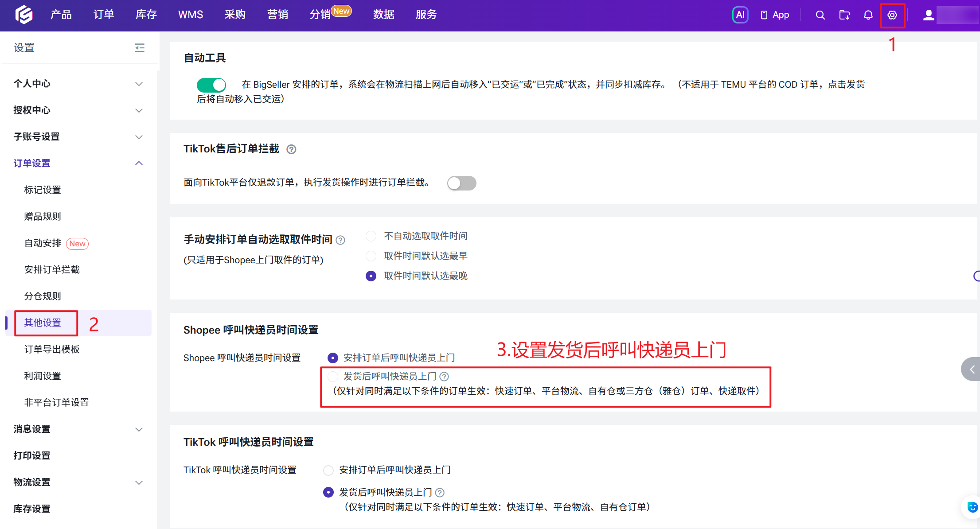Viewport: 980px width, 529px height.
Task: Expand the right side panel arrow
Action: (x=971, y=369)
